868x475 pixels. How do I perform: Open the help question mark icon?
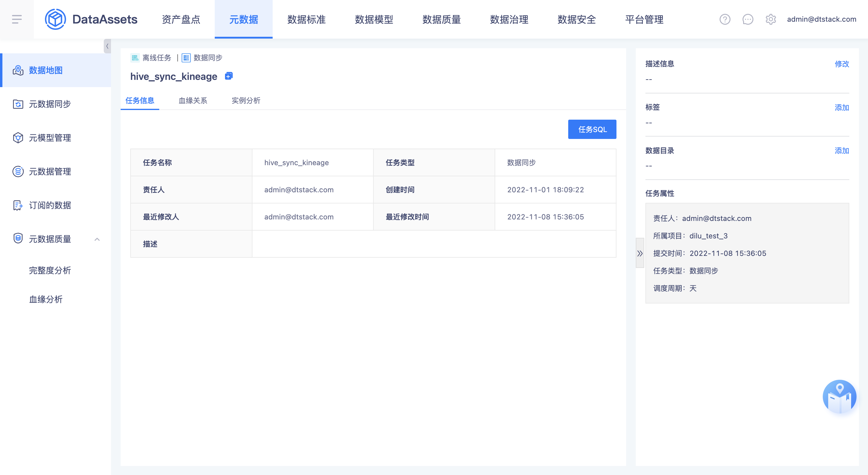click(725, 19)
